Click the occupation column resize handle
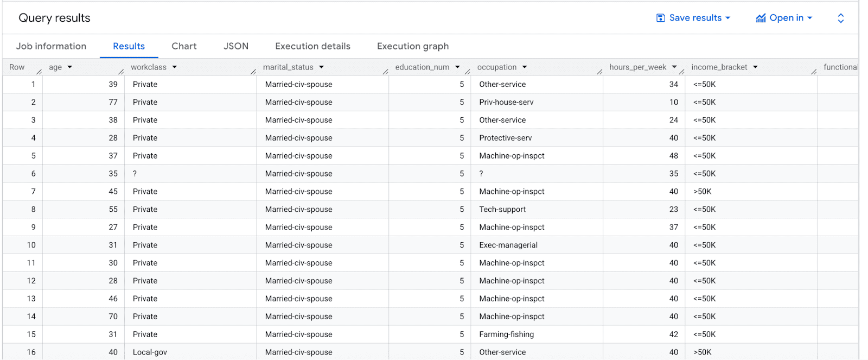This screenshot has width=868, height=360. click(599, 71)
